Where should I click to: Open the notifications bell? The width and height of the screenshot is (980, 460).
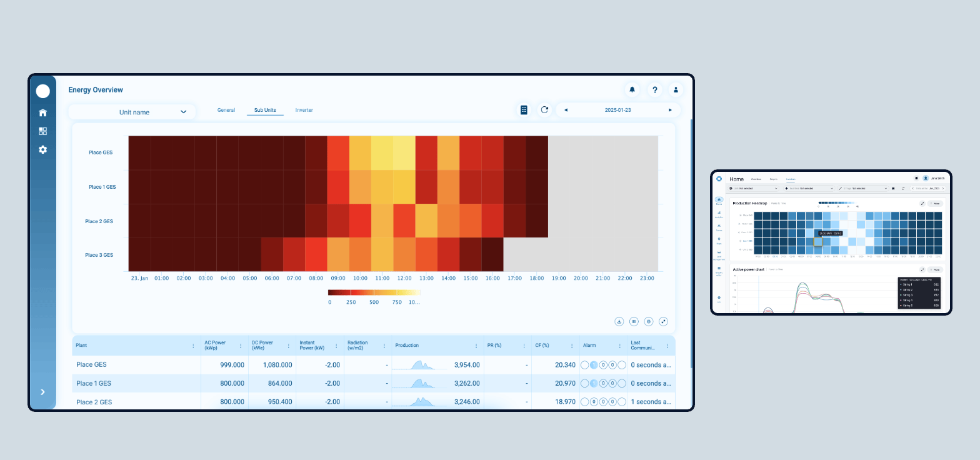632,90
